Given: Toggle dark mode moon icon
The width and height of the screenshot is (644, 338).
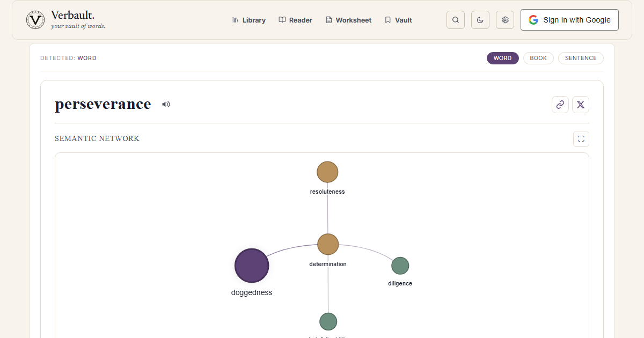Looking at the screenshot, I should [480, 20].
